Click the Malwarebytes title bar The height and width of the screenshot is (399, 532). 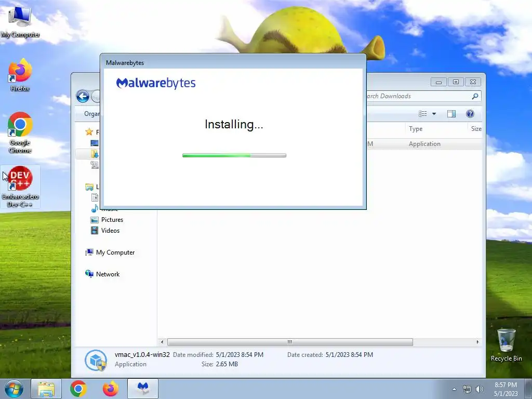click(x=233, y=62)
